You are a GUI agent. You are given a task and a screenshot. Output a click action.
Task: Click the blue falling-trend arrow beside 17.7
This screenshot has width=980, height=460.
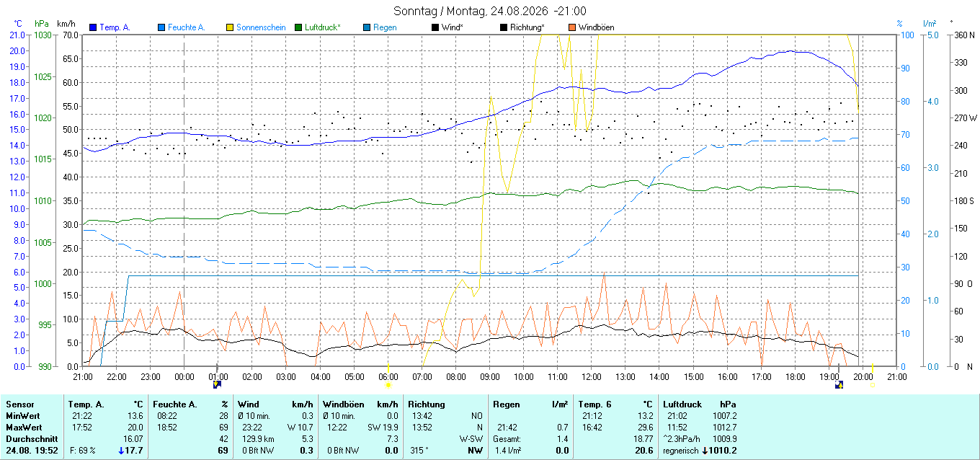pyautogui.click(x=121, y=451)
